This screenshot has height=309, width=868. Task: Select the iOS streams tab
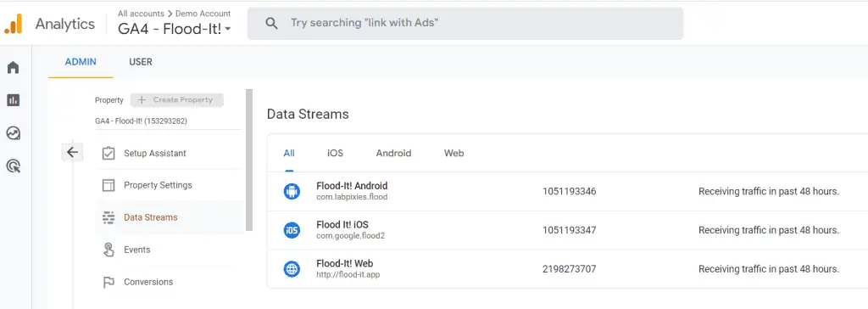click(335, 153)
